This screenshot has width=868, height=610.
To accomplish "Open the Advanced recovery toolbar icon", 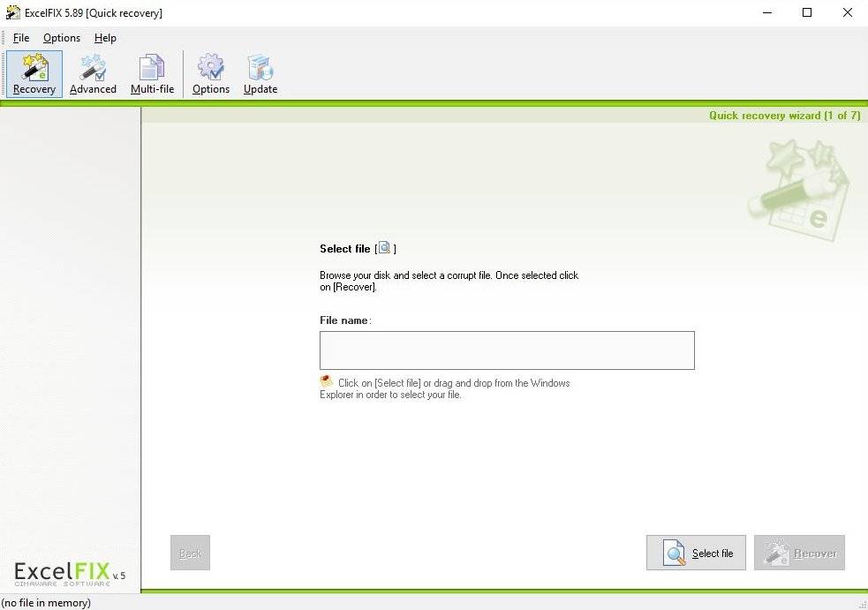I will coord(93,74).
